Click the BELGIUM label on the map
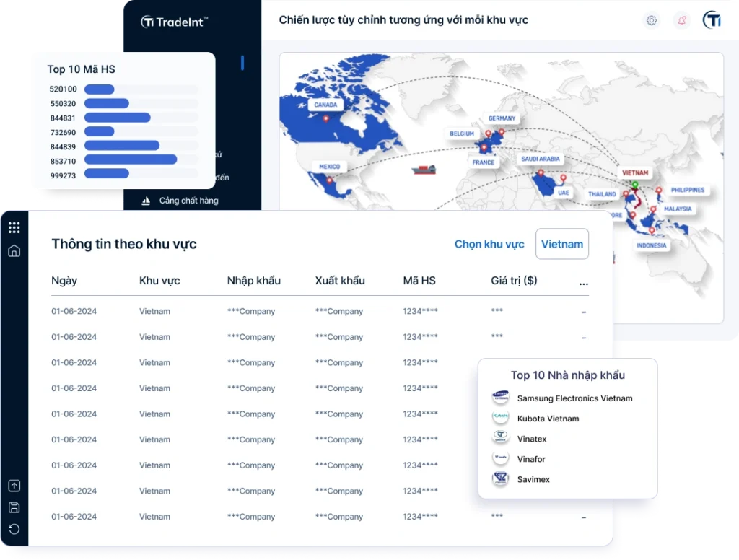739x560 pixels. point(462,134)
